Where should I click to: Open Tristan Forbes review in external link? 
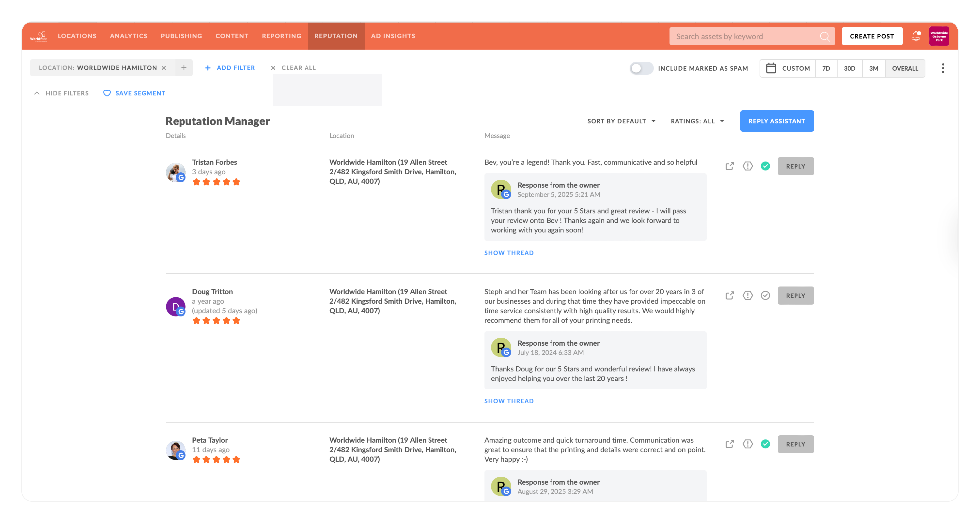729,166
